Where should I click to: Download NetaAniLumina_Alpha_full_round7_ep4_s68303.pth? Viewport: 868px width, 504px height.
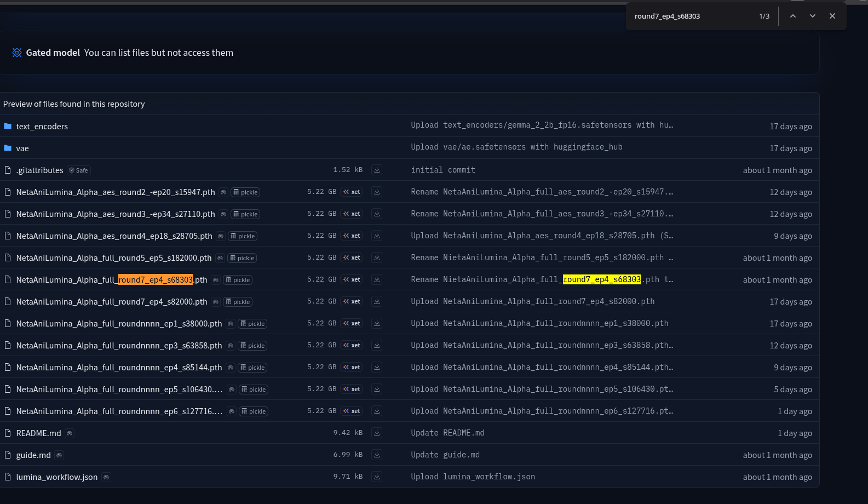coord(377,279)
